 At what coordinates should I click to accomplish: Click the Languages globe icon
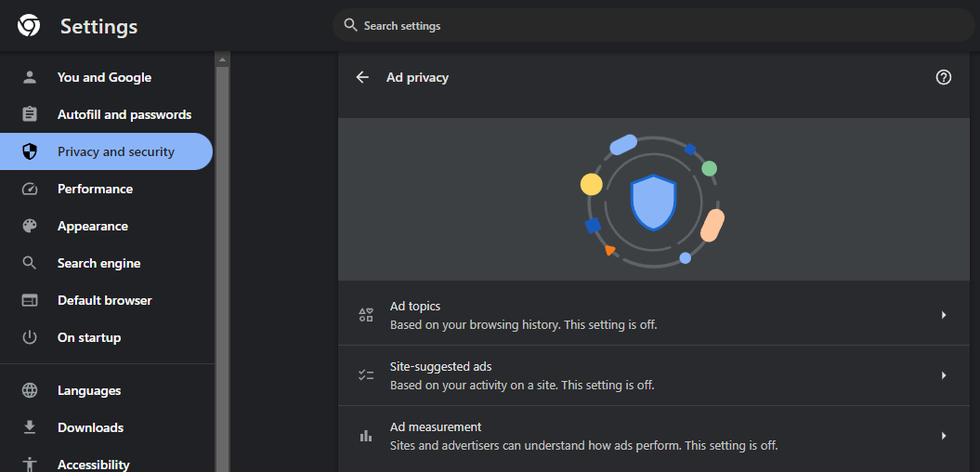[30, 390]
